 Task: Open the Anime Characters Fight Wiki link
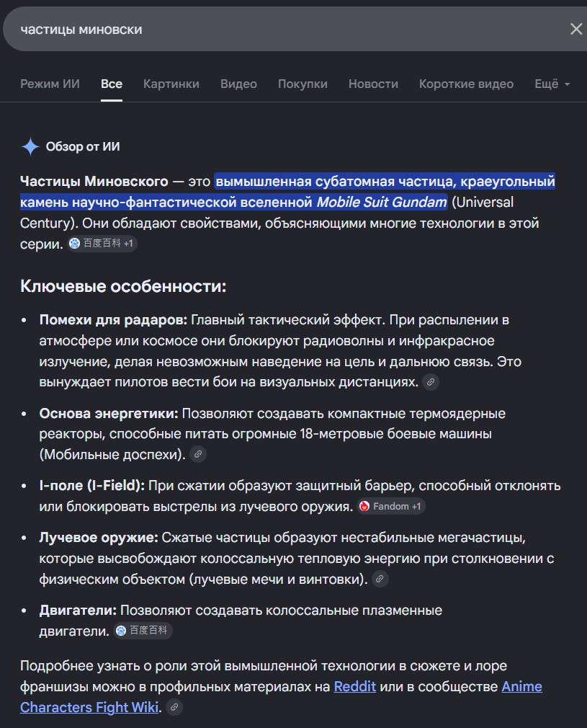coord(281,696)
